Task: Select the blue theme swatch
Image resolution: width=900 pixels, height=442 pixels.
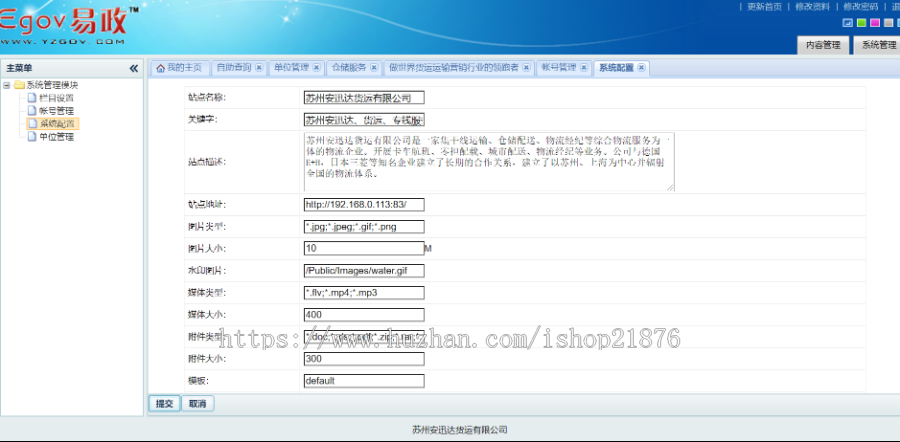Action: click(847, 23)
